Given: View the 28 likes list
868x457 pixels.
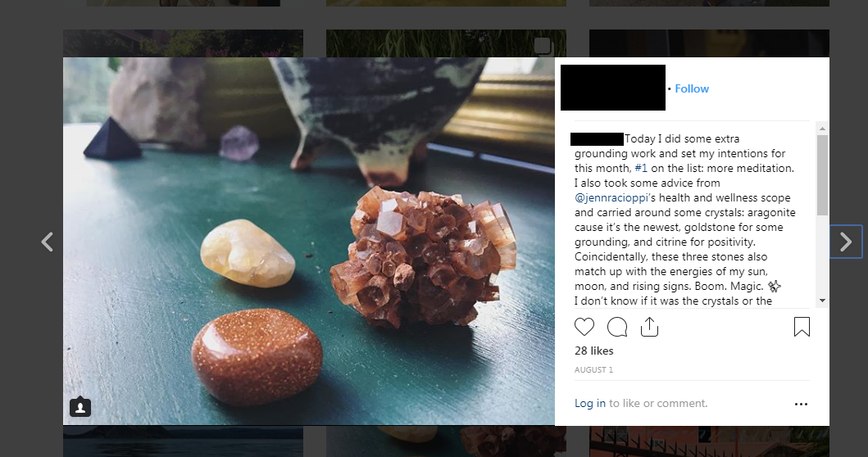Looking at the screenshot, I should point(594,351).
